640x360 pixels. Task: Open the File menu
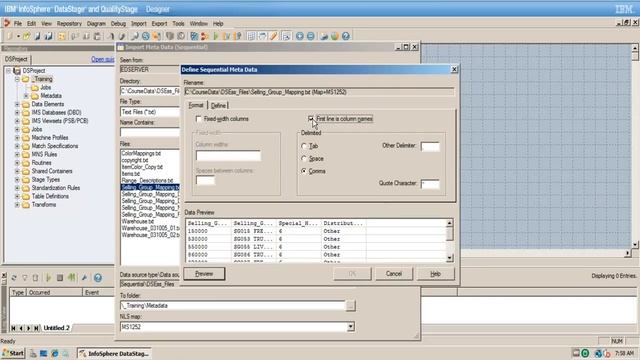(x=18, y=24)
